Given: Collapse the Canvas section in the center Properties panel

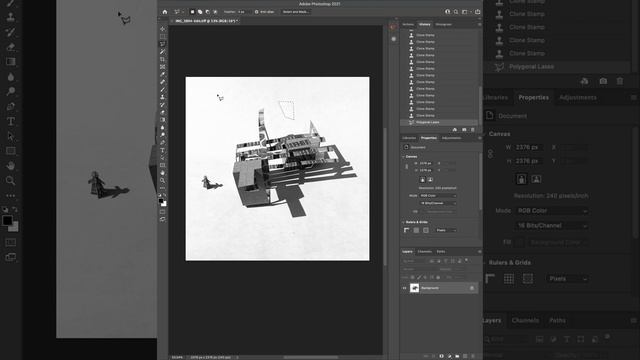Looking at the screenshot, I should tap(403, 157).
